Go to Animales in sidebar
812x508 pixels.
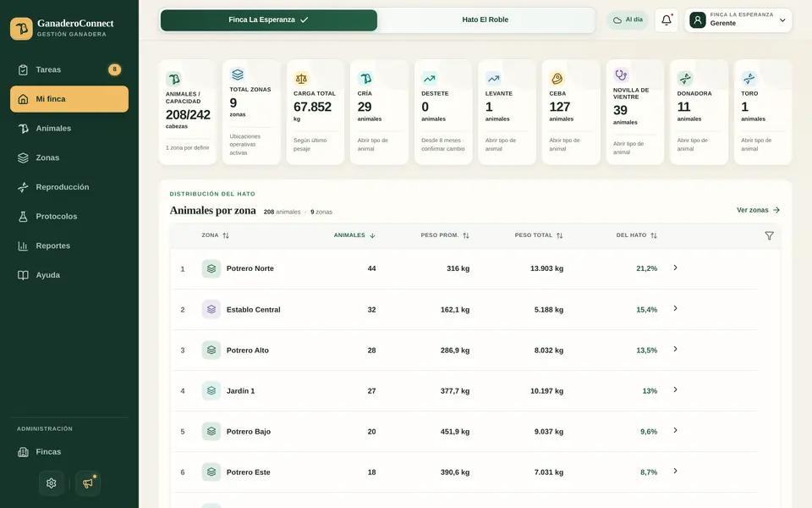pyautogui.click(x=69, y=129)
